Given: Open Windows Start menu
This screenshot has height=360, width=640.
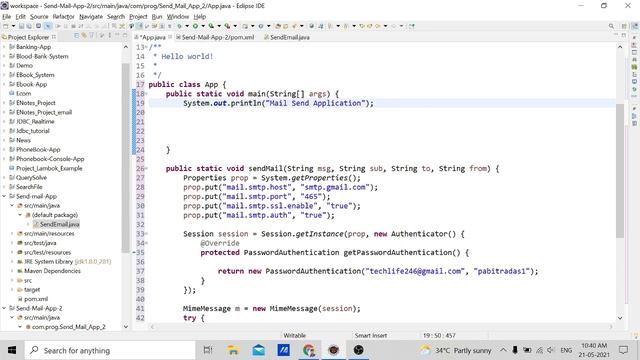Looking at the screenshot, I should coord(12,350).
